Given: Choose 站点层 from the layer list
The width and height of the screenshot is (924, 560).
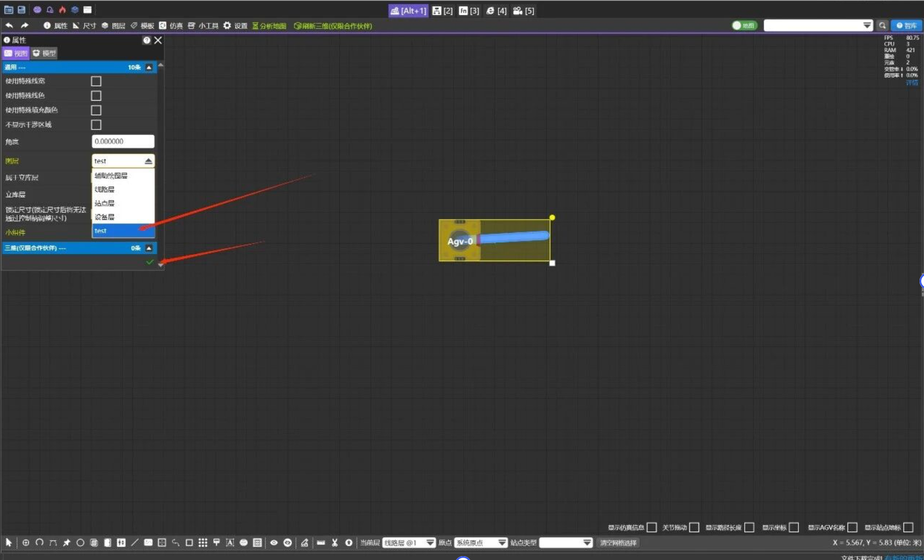Looking at the screenshot, I should [x=123, y=203].
